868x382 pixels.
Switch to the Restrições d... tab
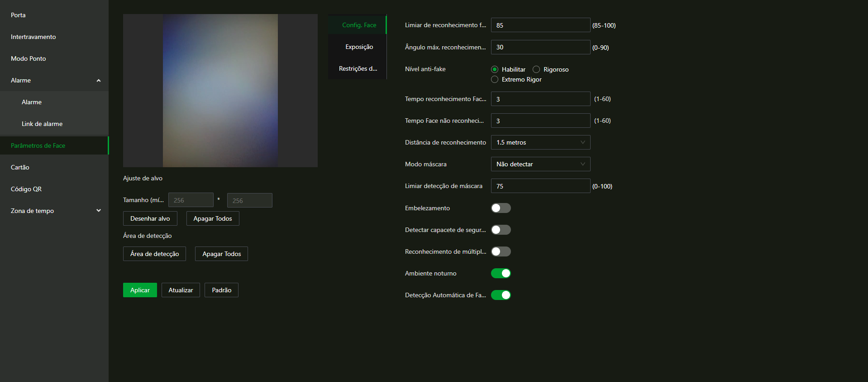coord(358,68)
